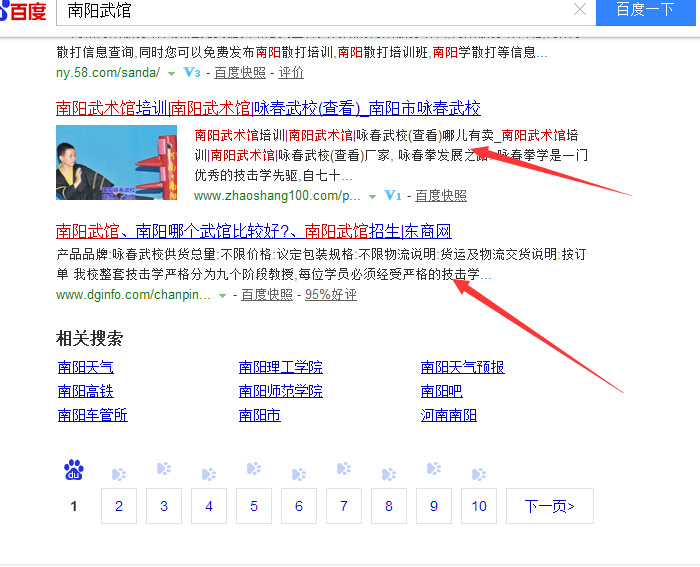
Task: Open the 南阳哪个武馆比较好 result link
Action: (x=253, y=231)
